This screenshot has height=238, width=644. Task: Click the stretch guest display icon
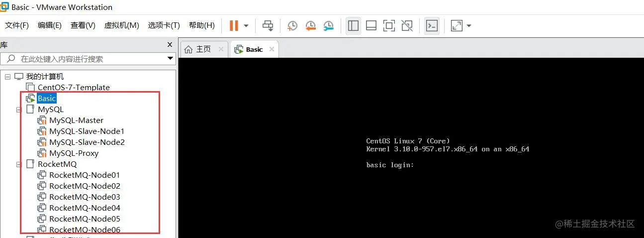[457, 25]
